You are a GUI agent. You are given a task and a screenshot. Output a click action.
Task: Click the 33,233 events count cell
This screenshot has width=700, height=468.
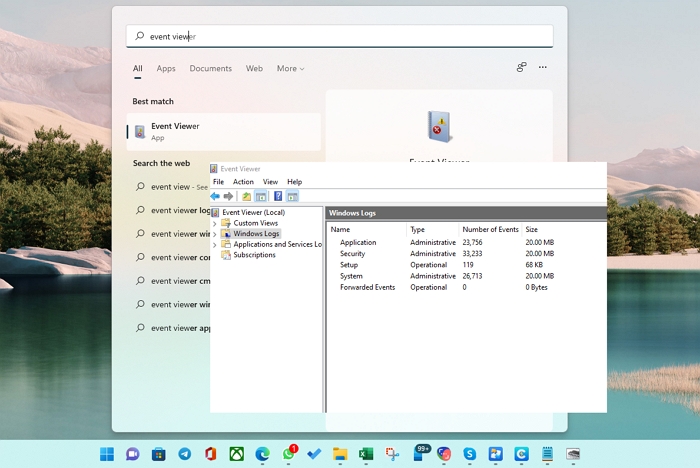tap(472, 254)
